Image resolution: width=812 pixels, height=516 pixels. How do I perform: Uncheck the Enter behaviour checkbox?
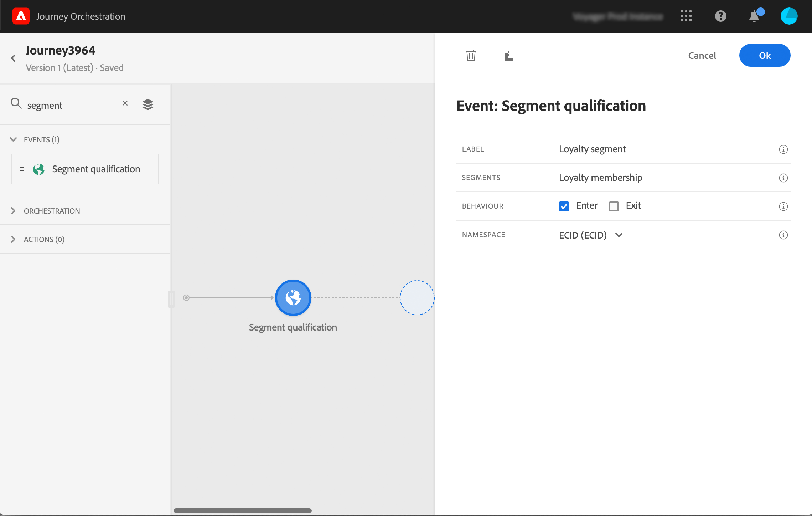pos(564,206)
